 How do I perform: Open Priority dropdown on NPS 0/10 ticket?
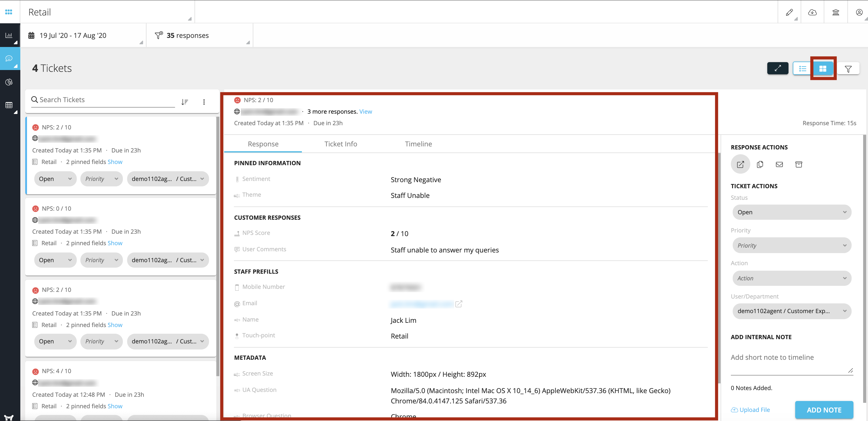(x=101, y=260)
